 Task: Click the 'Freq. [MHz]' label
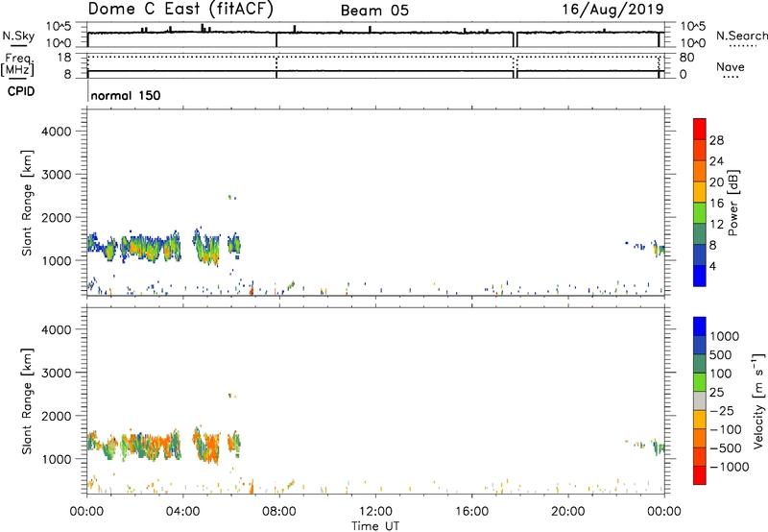[x=17, y=64]
